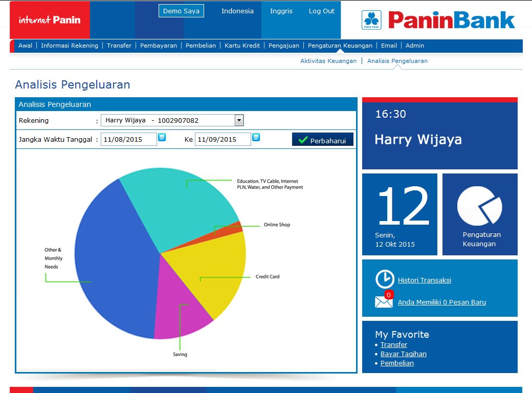
Task: Click the end date field 11/09/2015
Action: 223,139
